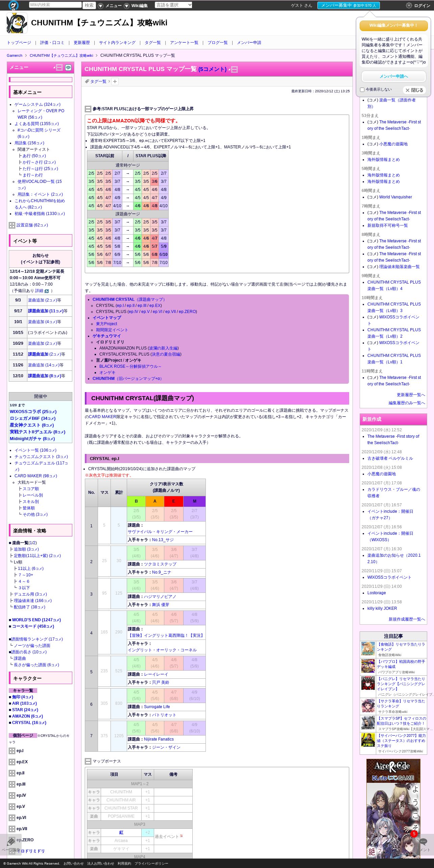Click the メンバー募集中 button in header
Screen dimensions: 434x868
tap(348, 5)
